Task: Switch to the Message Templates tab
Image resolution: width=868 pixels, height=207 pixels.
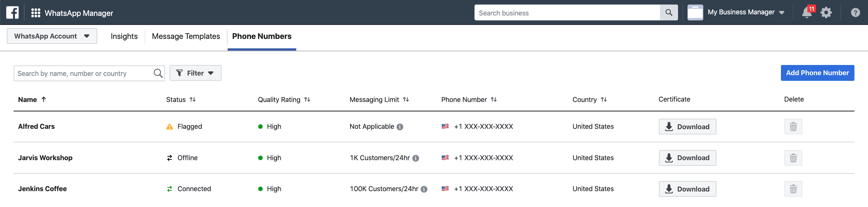Action: [x=186, y=36]
